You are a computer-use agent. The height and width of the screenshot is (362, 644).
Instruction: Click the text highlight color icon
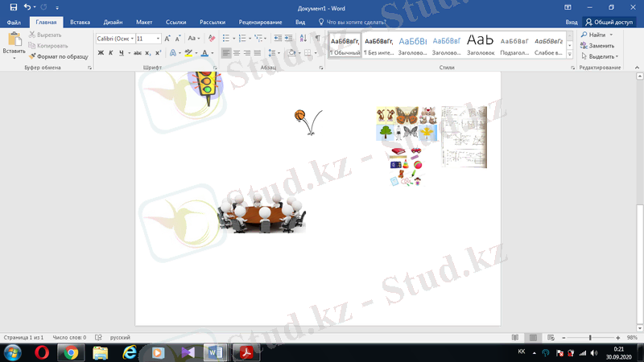point(188,53)
